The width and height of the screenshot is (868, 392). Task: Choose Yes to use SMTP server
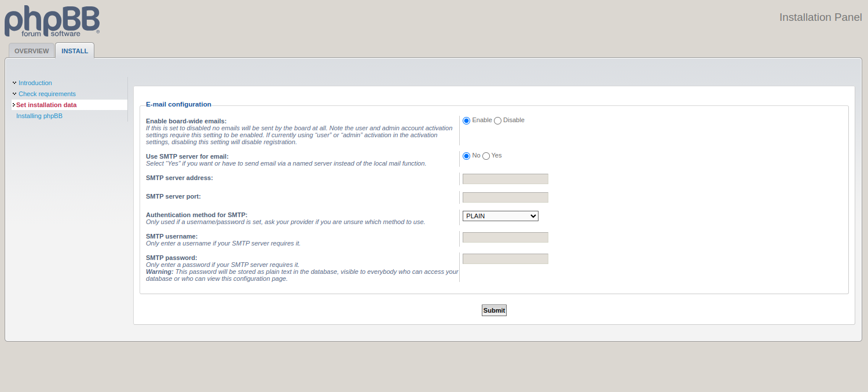coord(486,156)
